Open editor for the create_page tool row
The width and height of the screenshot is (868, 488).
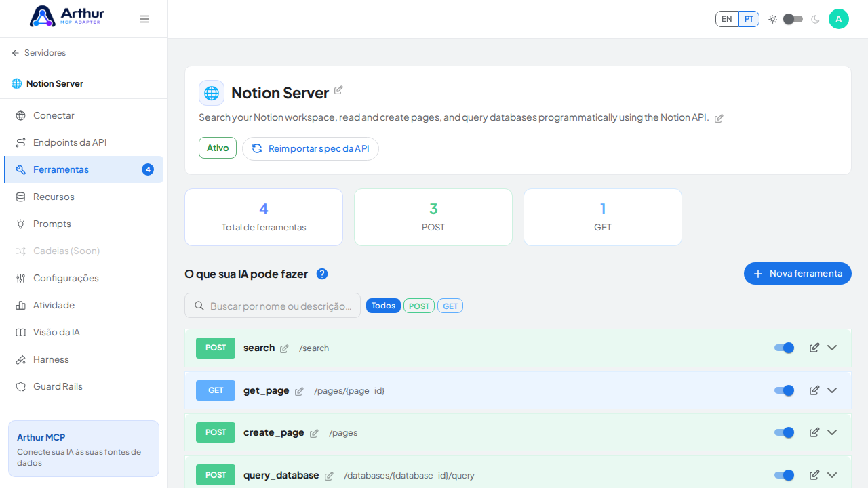pos(814,432)
